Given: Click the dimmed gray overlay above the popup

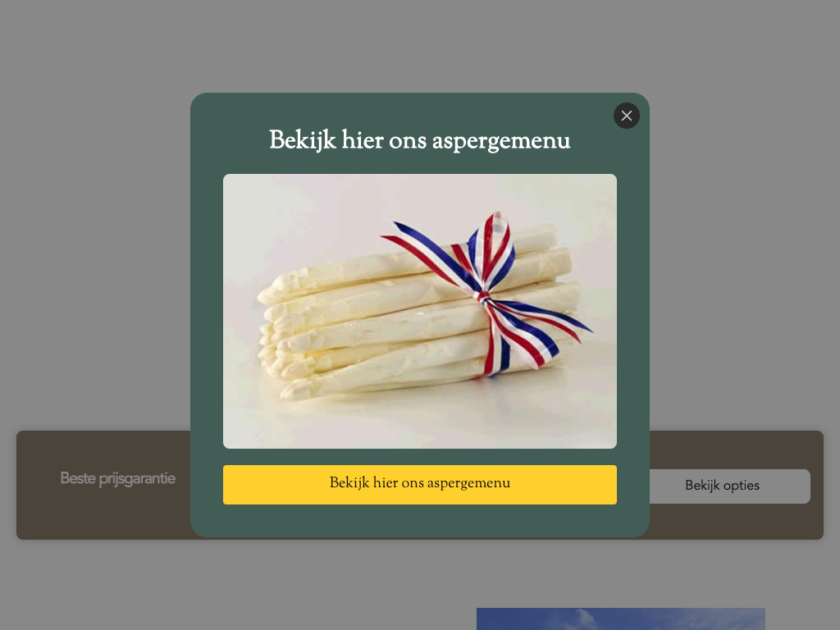Looking at the screenshot, I should tap(419, 46).
